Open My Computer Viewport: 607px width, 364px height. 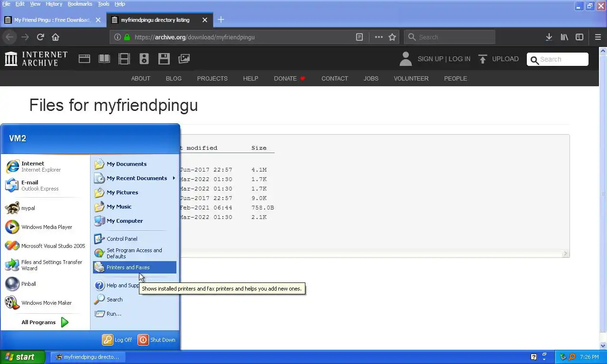(x=135, y=221)
